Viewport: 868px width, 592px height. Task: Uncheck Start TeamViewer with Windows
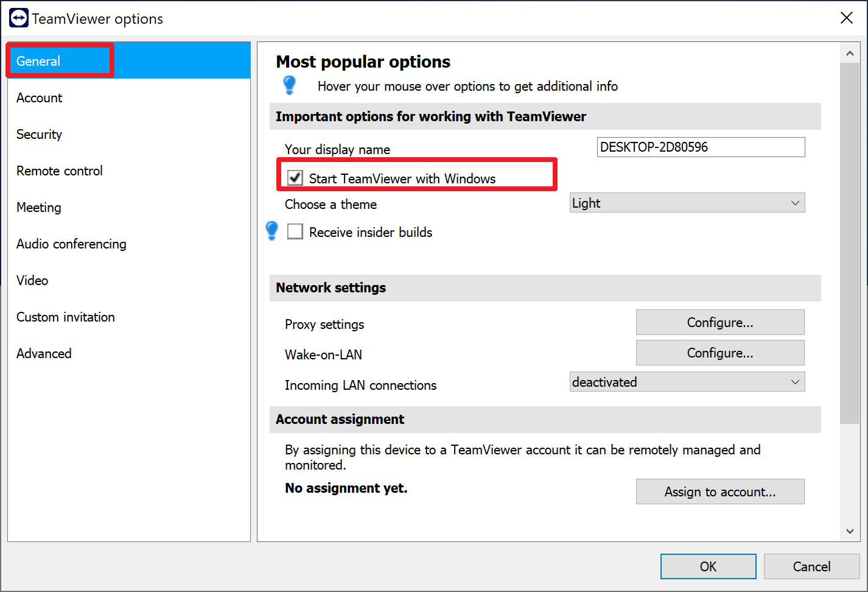[x=295, y=178]
